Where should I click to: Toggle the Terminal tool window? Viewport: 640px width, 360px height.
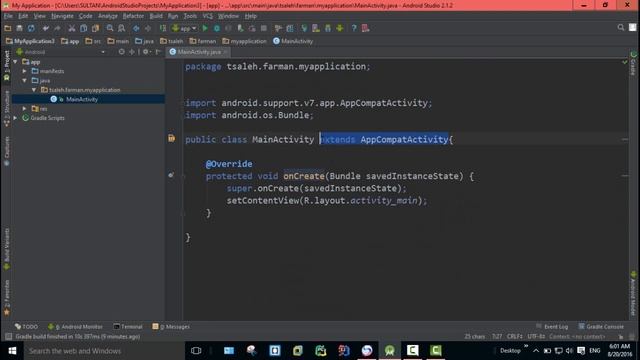(128, 327)
